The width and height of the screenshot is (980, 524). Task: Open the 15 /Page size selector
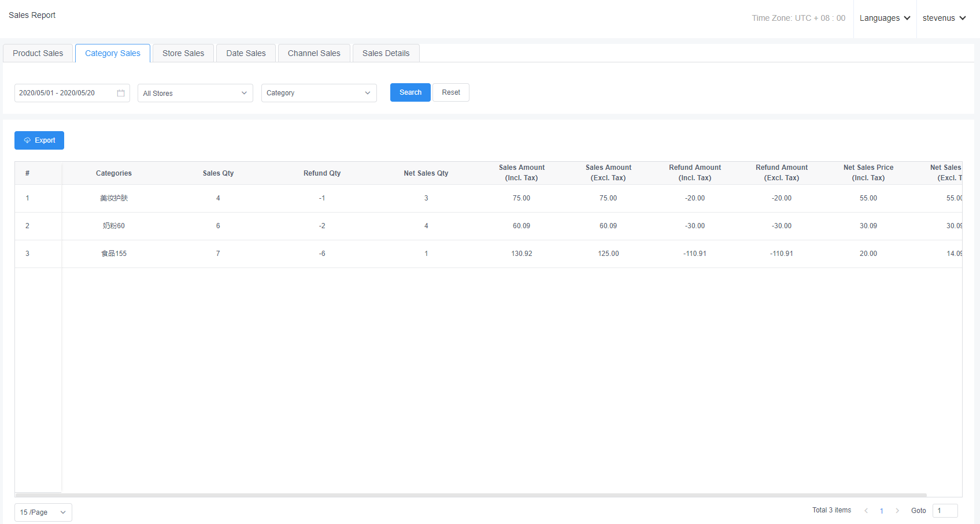[43, 512]
